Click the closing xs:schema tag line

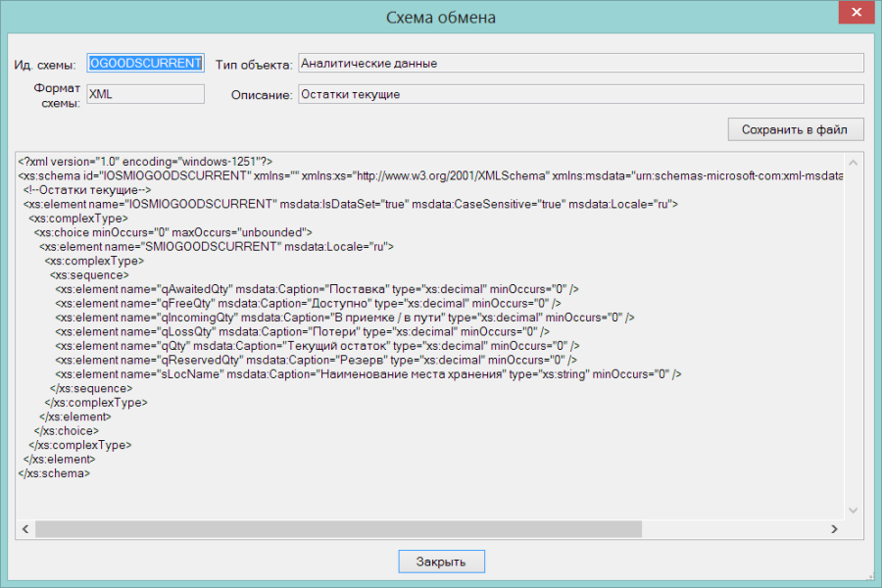point(54,473)
